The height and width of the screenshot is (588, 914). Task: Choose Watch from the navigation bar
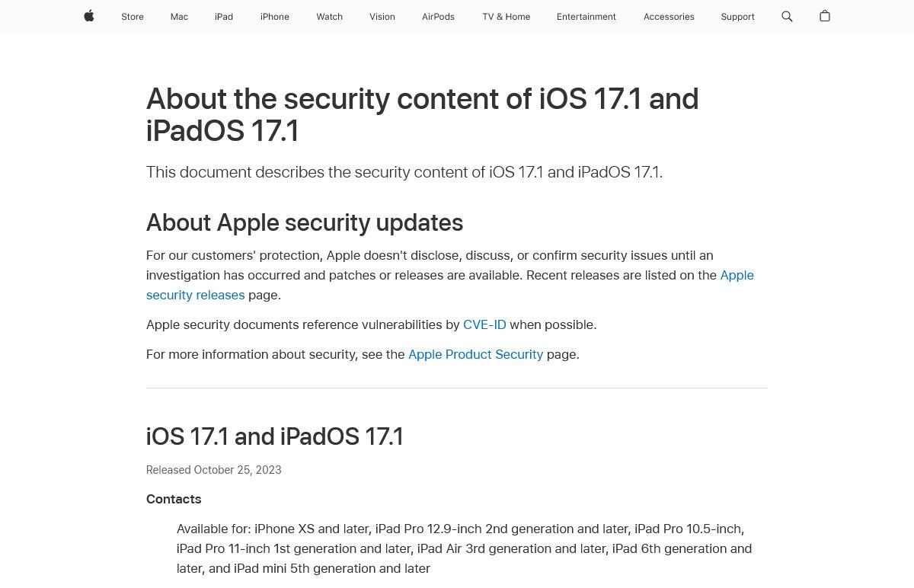coord(330,17)
